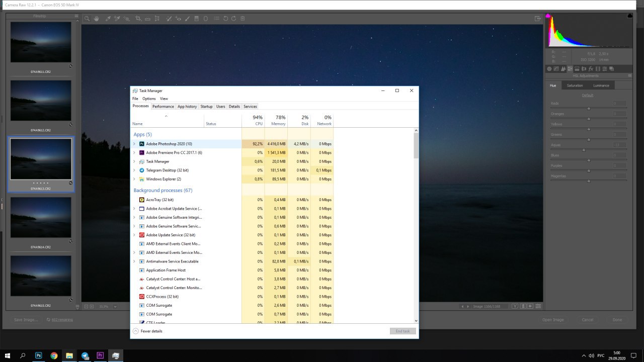Rotate image counterclockwise in Camera Raw
This screenshot has width=644, height=362.
tap(225, 19)
